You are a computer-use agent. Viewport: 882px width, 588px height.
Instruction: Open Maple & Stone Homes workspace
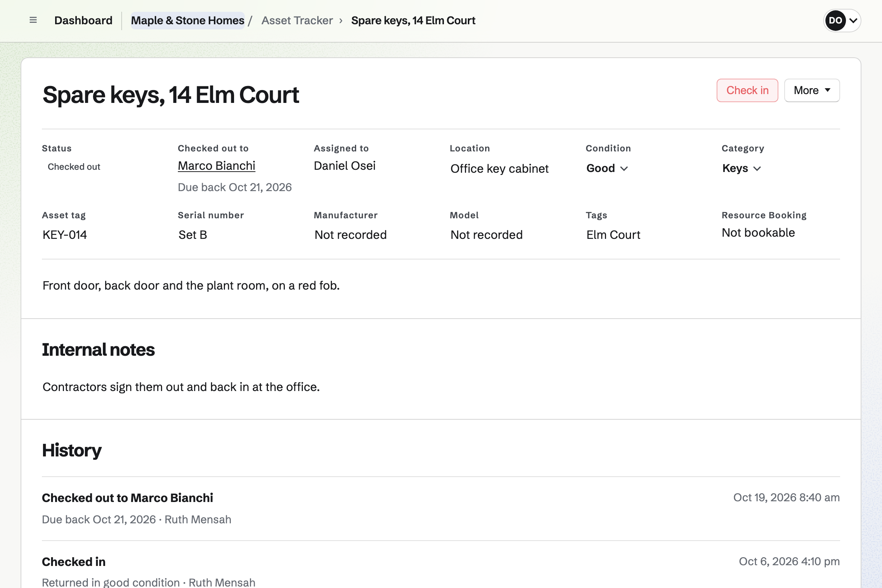[187, 20]
